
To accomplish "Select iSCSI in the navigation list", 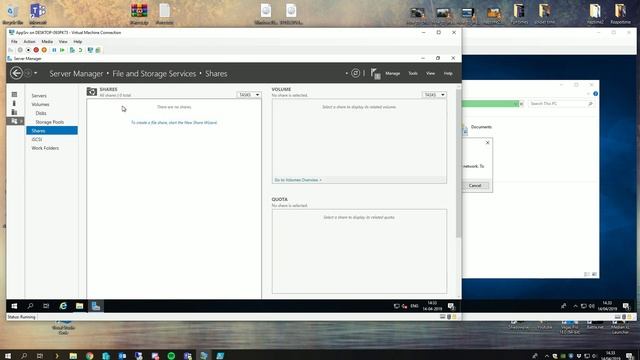I will pos(37,140).
